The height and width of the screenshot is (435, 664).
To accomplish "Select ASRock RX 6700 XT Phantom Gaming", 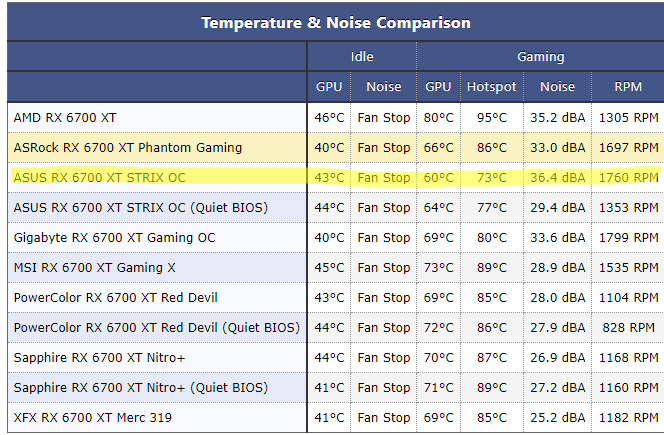I will pyautogui.click(x=127, y=147).
